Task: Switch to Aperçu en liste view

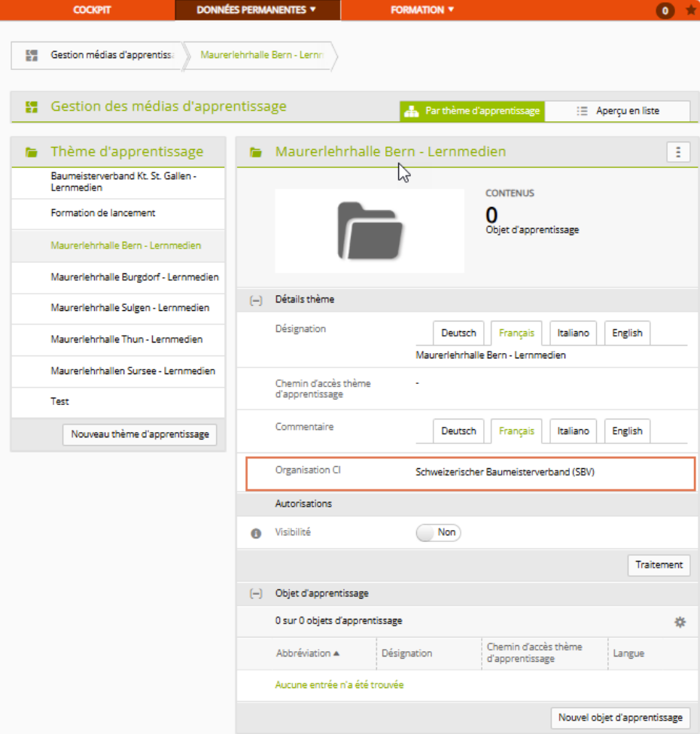Action: (x=616, y=111)
